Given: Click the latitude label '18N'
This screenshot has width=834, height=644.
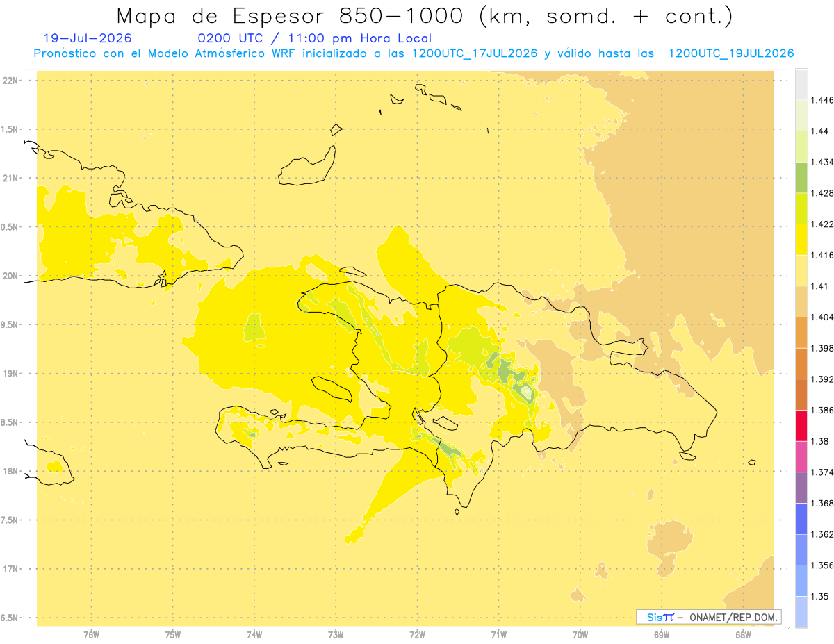Looking at the screenshot, I should pos(10,471).
